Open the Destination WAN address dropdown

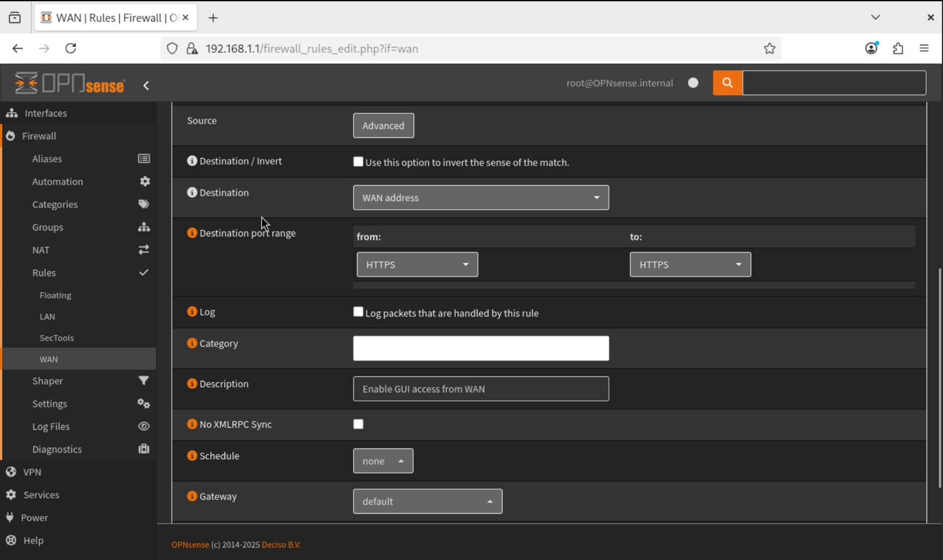pos(481,198)
